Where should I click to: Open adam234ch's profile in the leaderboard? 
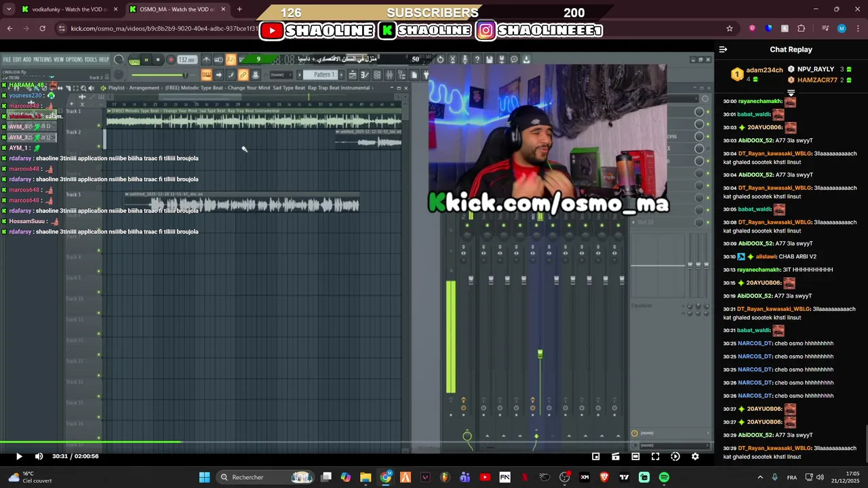tap(764, 70)
